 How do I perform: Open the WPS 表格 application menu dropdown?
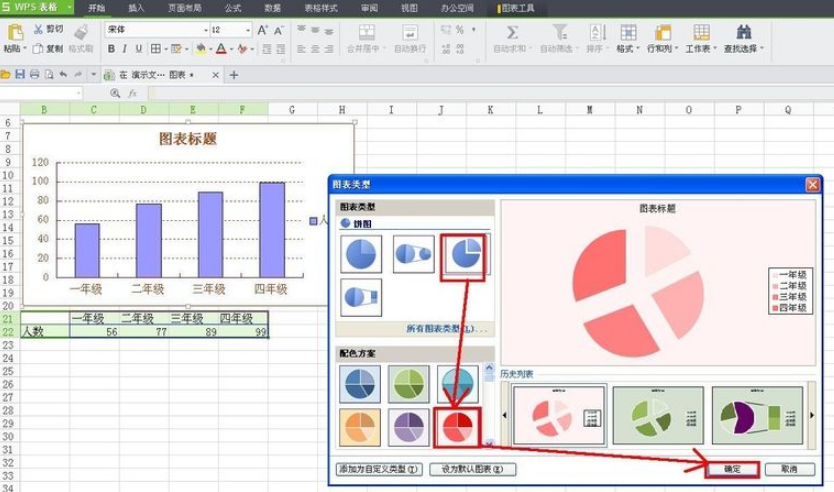70,7
